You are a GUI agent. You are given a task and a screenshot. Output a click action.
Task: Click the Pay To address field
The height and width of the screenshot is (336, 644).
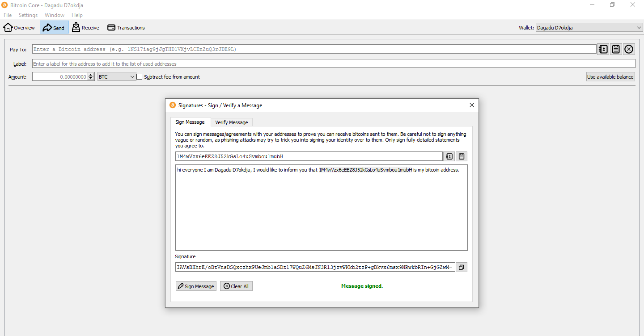[x=314, y=49]
